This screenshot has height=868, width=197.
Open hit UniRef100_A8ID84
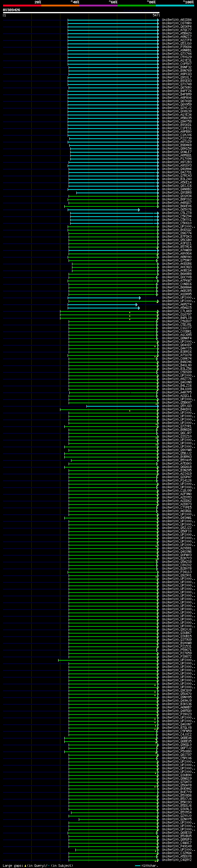pyautogui.click(x=176, y=20)
